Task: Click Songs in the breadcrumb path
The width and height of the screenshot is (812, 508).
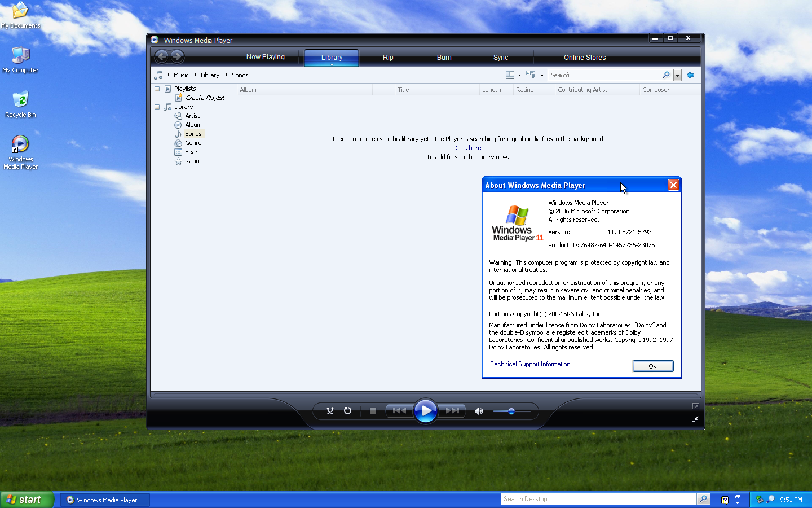Action: click(x=240, y=75)
